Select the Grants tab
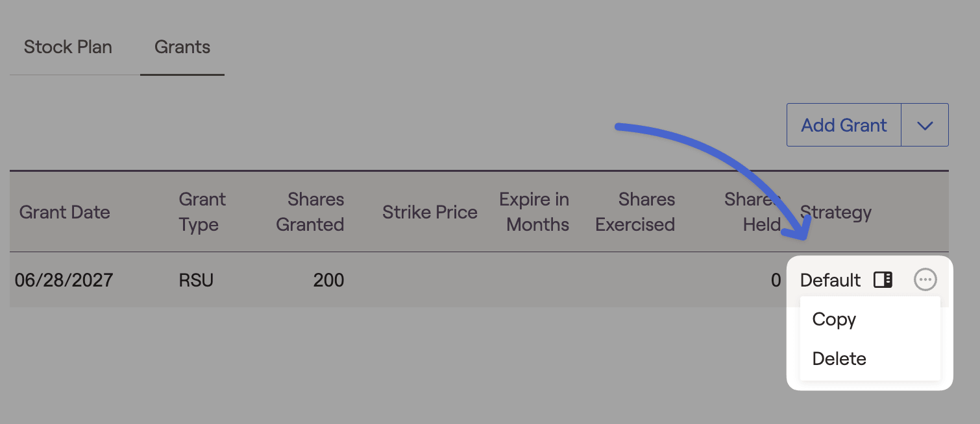Viewport: 980px width, 424px height. [182, 47]
